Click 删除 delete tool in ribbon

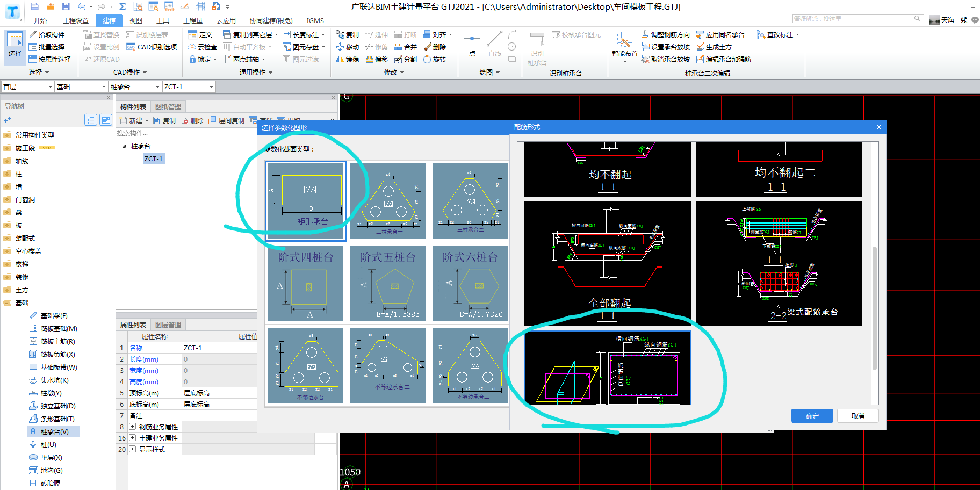click(x=434, y=47)
